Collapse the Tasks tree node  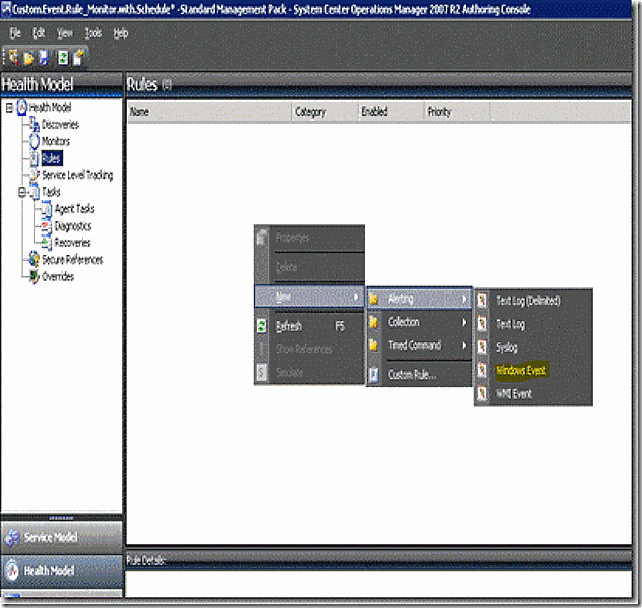coord(22,192)
